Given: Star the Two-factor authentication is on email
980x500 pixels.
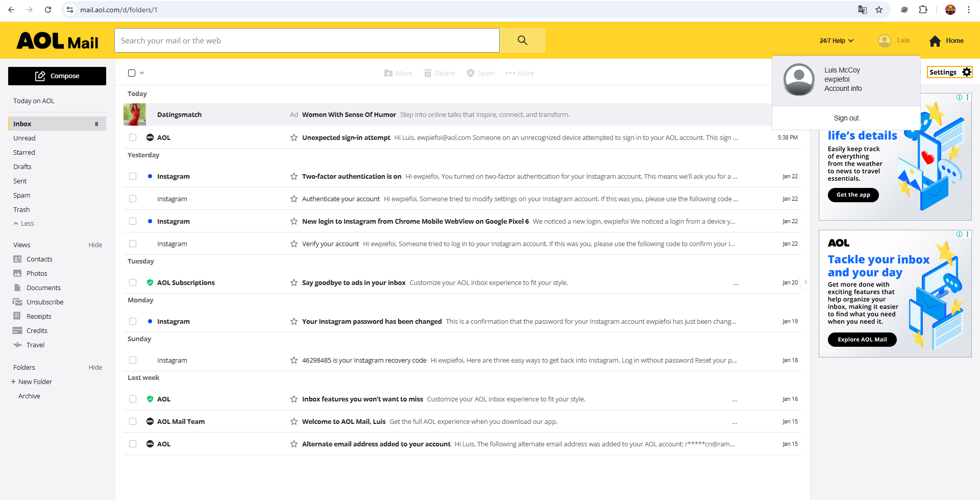Looking at the screenshot, I should click(294, 176).
